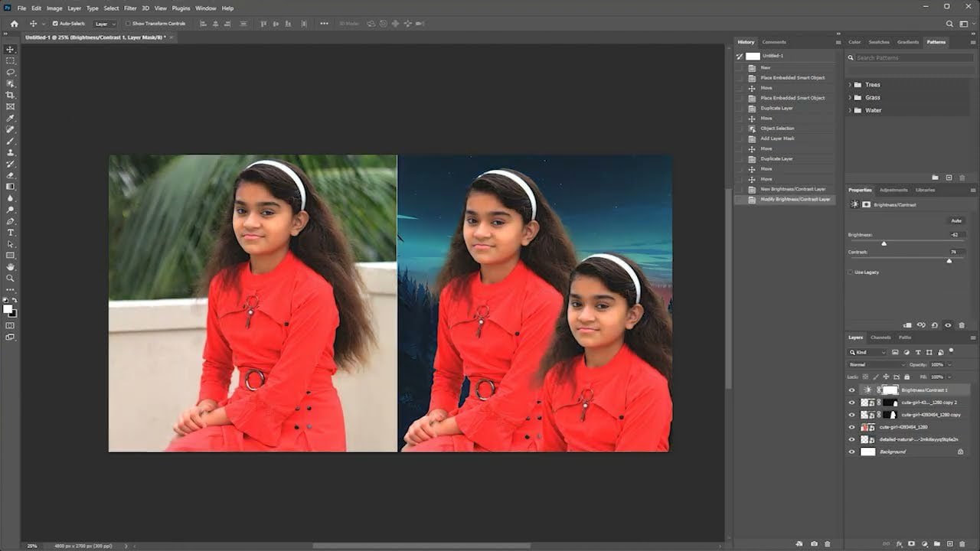The image size is (980, 551).
Task: Select the Rectangular Marquee tool
Action: point(10,60)
